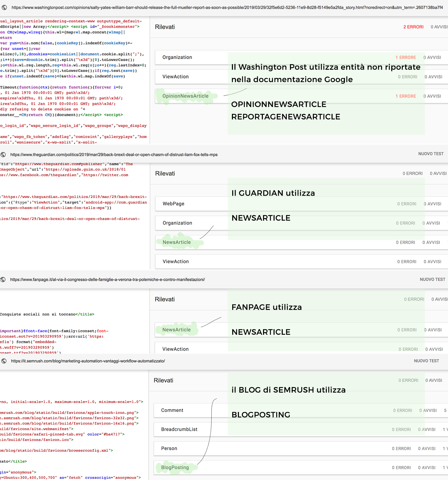
Task: Click code line with android-app target in Guardian source
Action: tap(73, 202)
